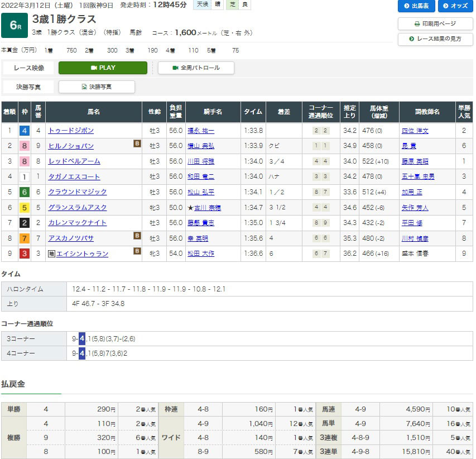Open jockey link 横山 典弘
Image resolution: width=476 pixels, height=459 pixels.
pos(200,146)
